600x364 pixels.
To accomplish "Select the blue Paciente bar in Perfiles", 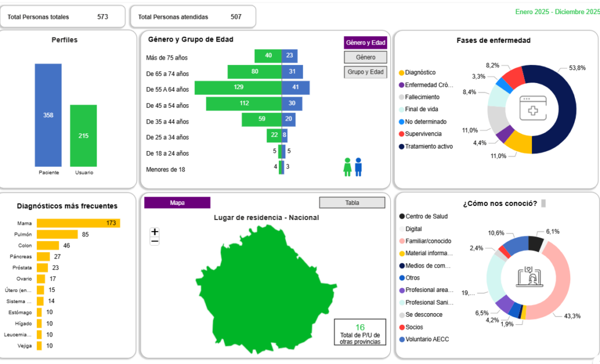I will 48,115.
